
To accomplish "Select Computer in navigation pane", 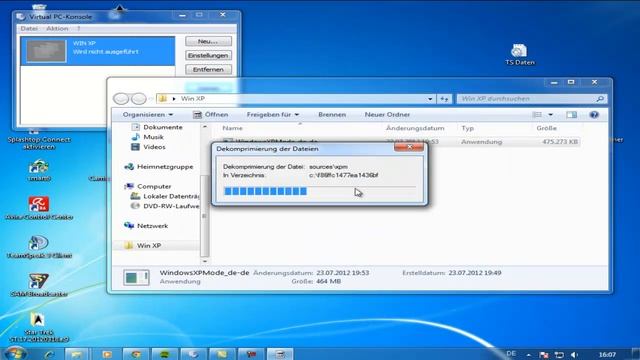I will click(x=148, y=186).
